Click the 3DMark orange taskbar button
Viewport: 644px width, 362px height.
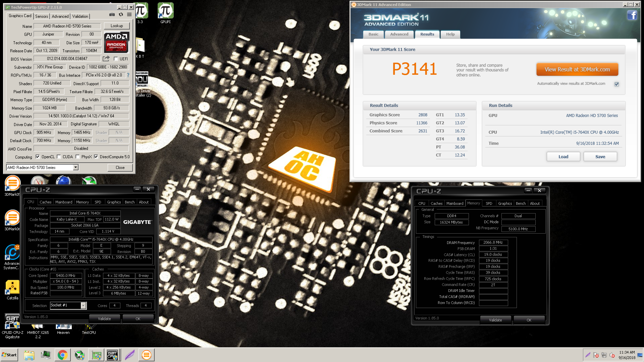point(147,355)
